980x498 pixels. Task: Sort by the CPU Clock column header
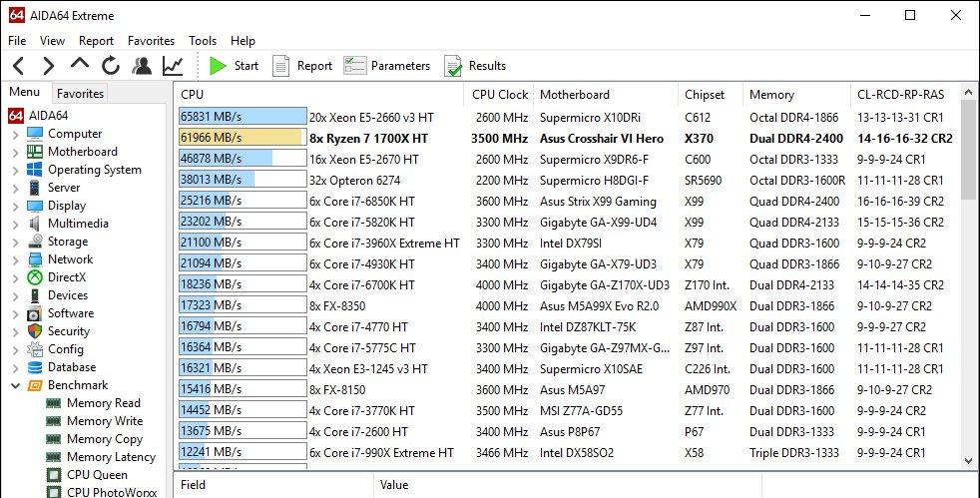499,95
